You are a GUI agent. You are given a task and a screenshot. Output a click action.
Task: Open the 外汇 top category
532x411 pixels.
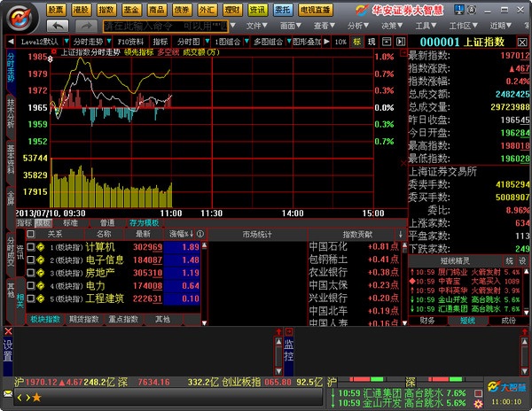pyautogui.click(x=207, y=10)
